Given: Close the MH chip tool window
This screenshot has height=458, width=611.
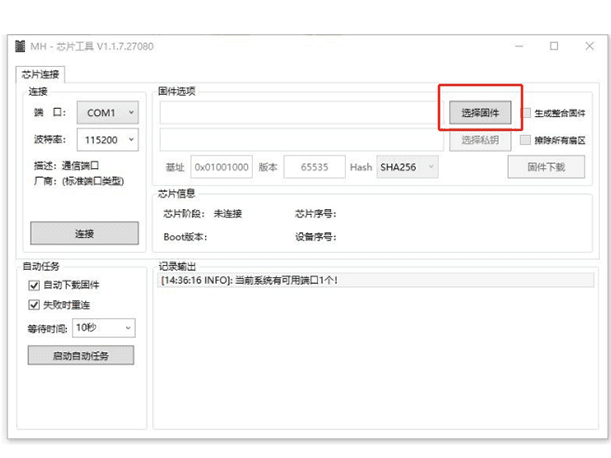Looking at the screenshot, I should (x=590, y=46).
